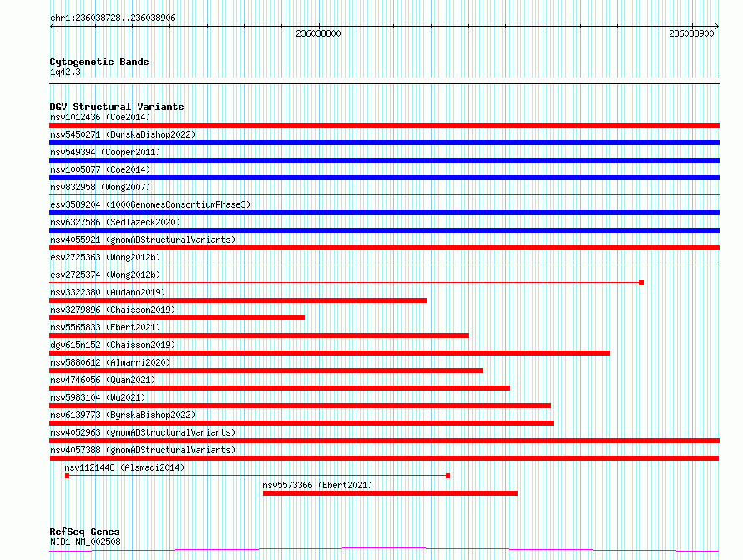Viewport: 743px width, 560px height.
Task: Select the blue bar under nsv1005877
Action: [384, 178]
